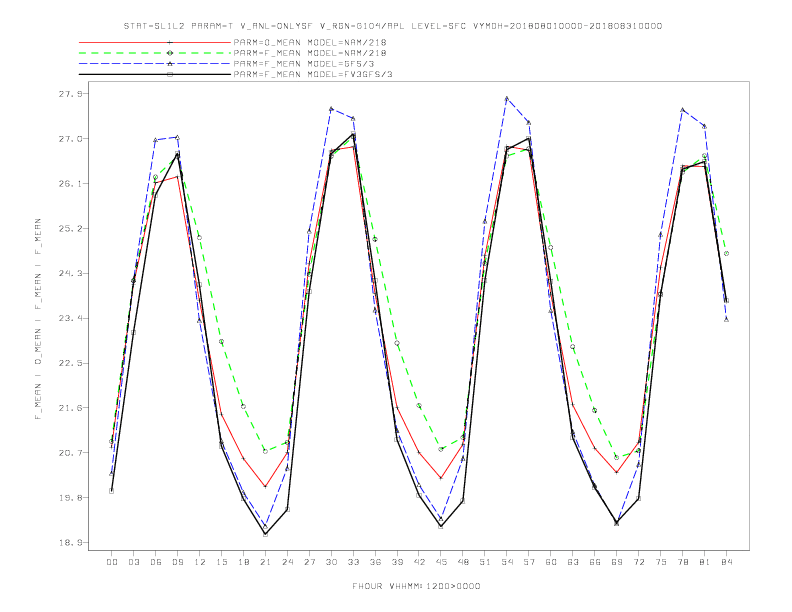Click x-axis tick label 18
The height and width of the screenshot is (612, 792).
click(x=243, y=562)
